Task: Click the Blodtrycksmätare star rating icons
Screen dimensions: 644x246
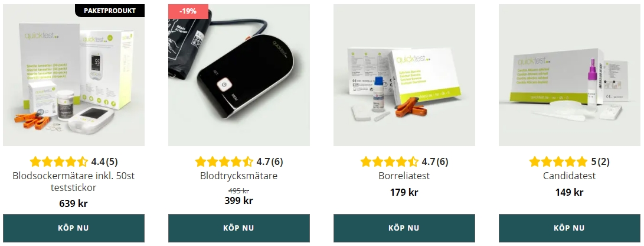Action: [x=224, y=161]
